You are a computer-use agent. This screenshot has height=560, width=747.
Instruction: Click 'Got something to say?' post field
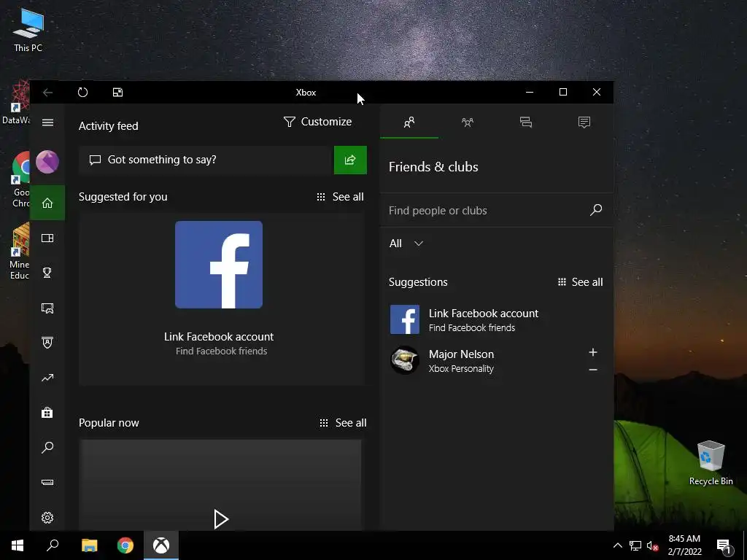click(x=206, y=160)
